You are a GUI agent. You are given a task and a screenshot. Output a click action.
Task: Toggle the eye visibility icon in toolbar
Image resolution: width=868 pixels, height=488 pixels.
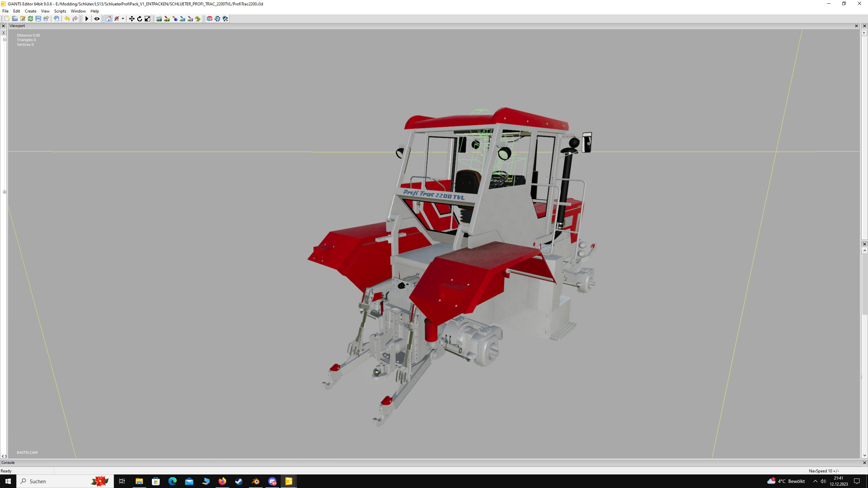click(97, 19)
